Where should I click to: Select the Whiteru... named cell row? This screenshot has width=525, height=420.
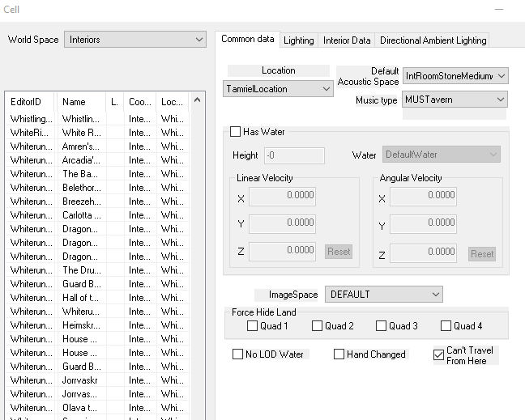point(97,312)
